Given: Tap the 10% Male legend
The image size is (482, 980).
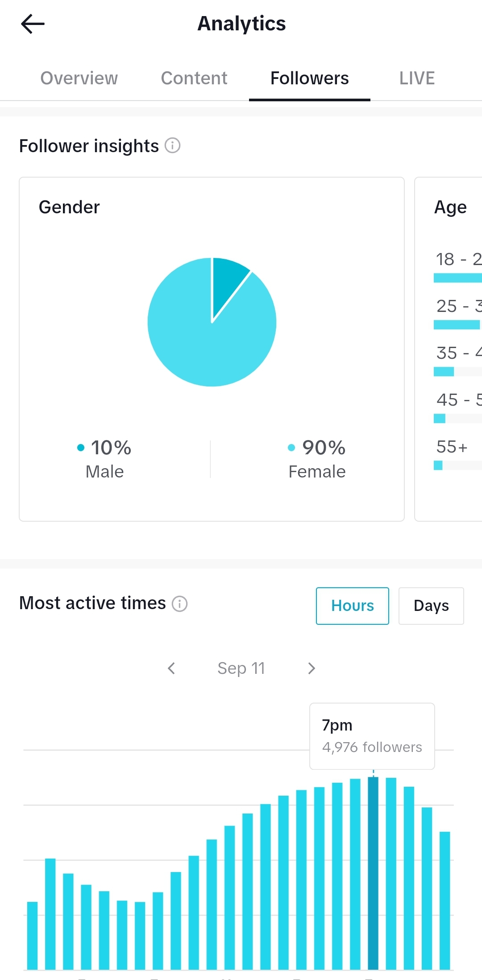Looking at the screenshot, I should click(104, 459).
